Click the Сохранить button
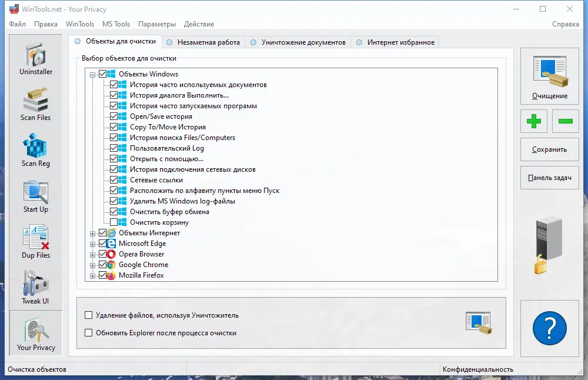 click(549, 149)
